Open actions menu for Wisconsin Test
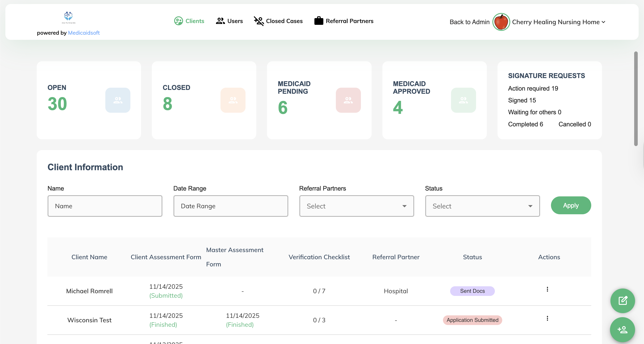Viewport: 644px width, 344px height. (547, 318)
